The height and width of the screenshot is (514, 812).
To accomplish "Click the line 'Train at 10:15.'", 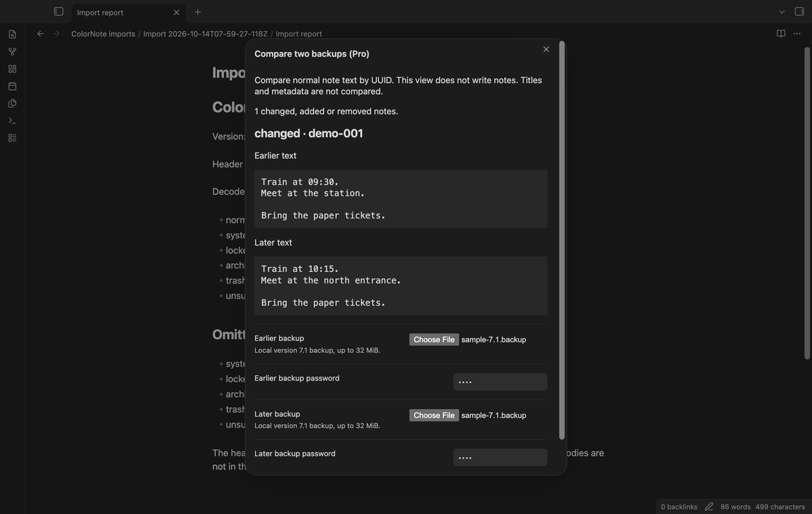I will pos(300,269).
